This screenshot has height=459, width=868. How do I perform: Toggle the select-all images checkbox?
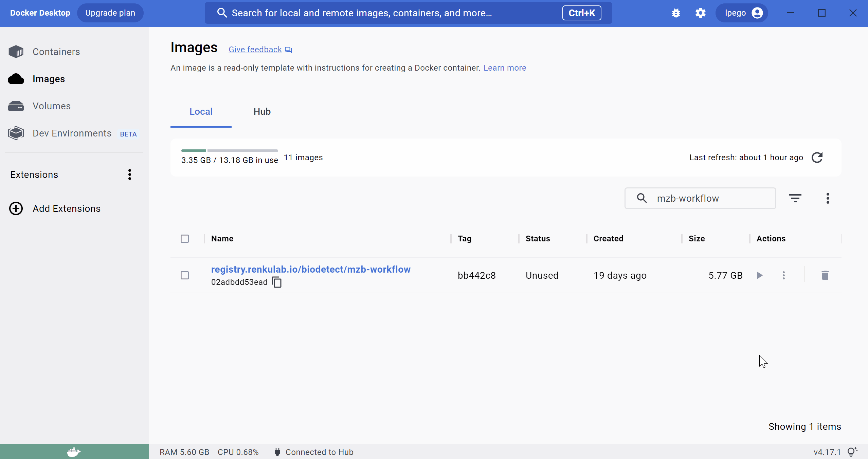(x=185, y=239)
